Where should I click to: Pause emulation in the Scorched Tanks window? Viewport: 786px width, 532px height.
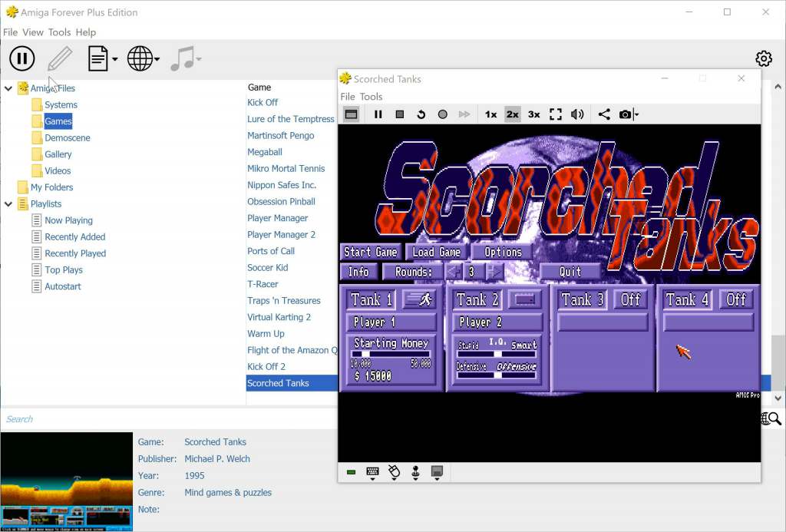click(378, 114)
